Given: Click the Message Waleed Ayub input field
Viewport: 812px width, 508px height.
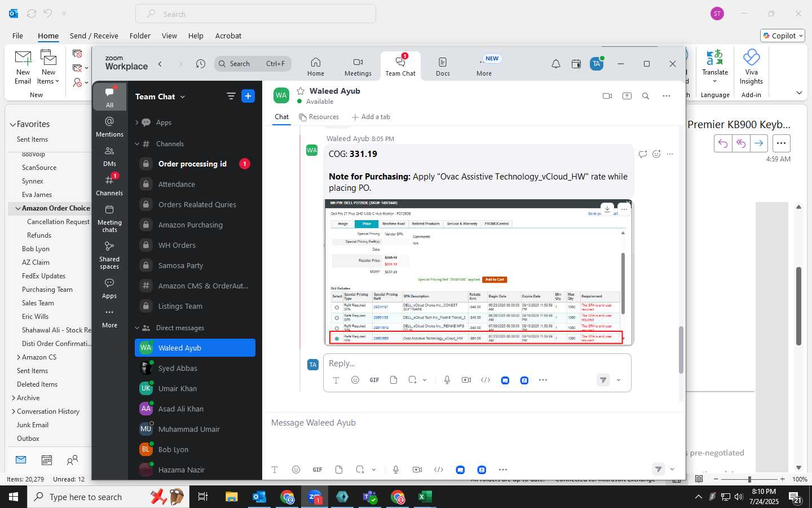Looking at the screenshot, I should [474, 423].
